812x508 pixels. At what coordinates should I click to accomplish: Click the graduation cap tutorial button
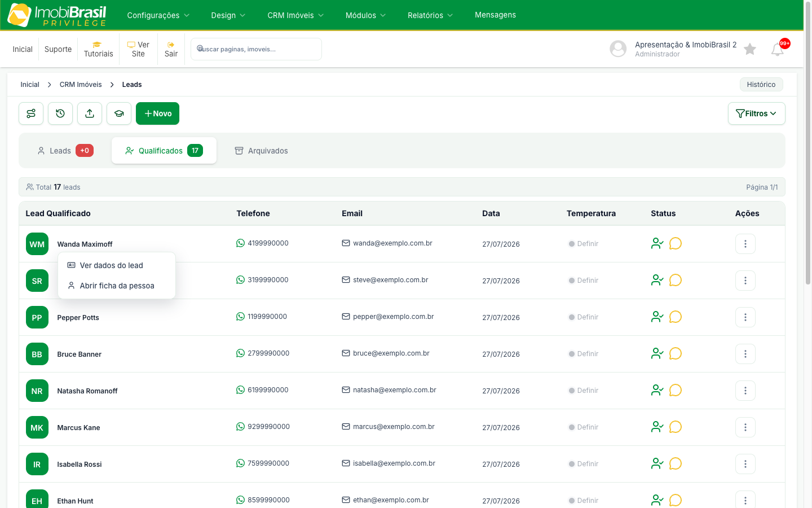coord(119,113)
